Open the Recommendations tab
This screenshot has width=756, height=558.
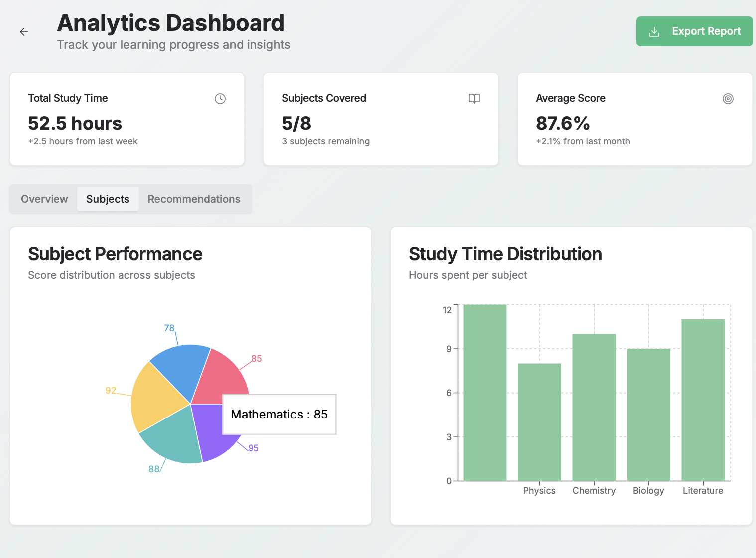194,199
